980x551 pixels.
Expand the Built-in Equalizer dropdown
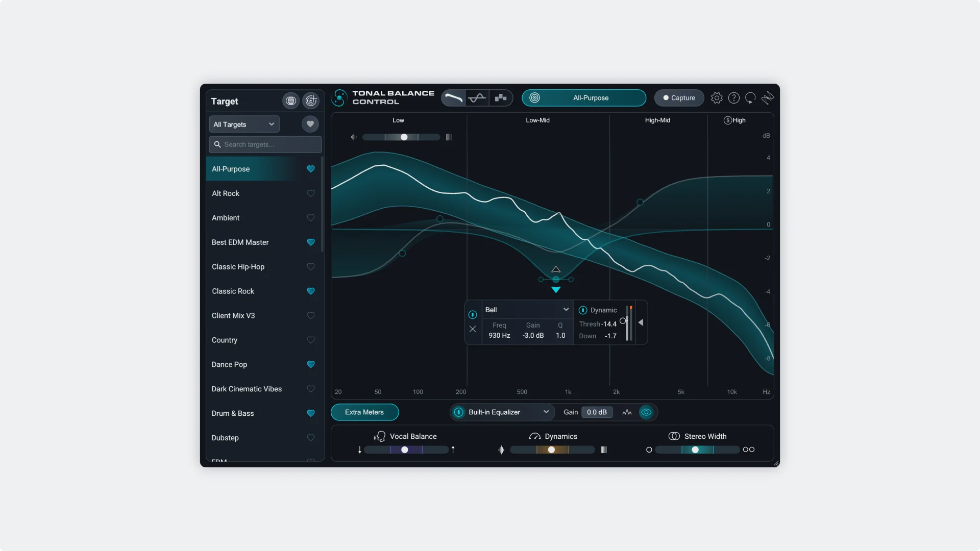[502, 412]
